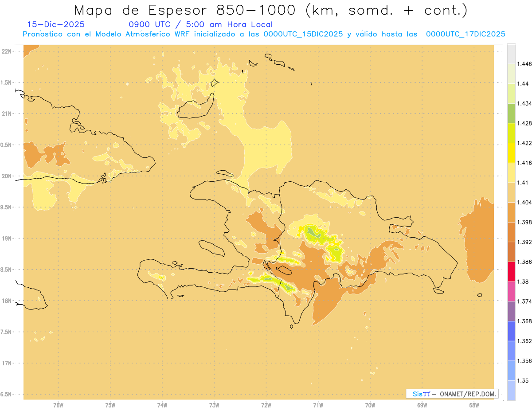
Task: Click the longitude label "76W"
Action: point(58,405)
